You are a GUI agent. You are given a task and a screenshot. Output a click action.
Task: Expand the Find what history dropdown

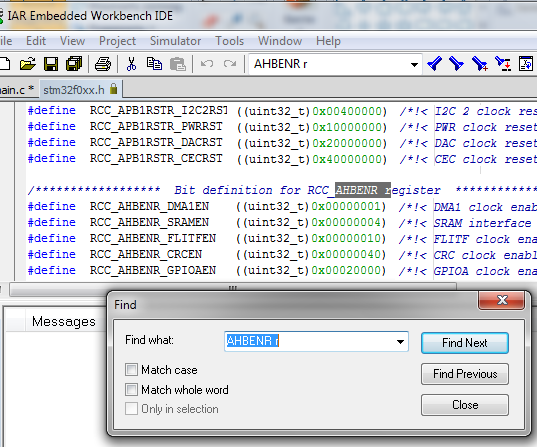click(x=400, y=342)
